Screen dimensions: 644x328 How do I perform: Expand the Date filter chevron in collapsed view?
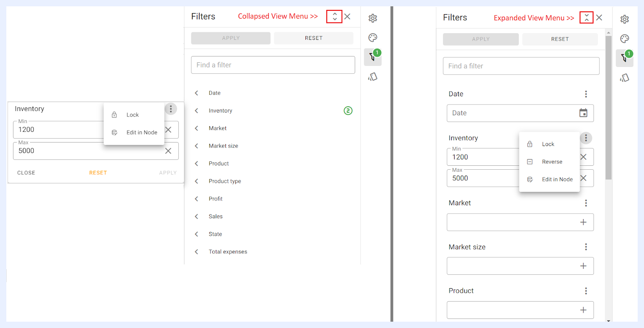coord(197,93)
